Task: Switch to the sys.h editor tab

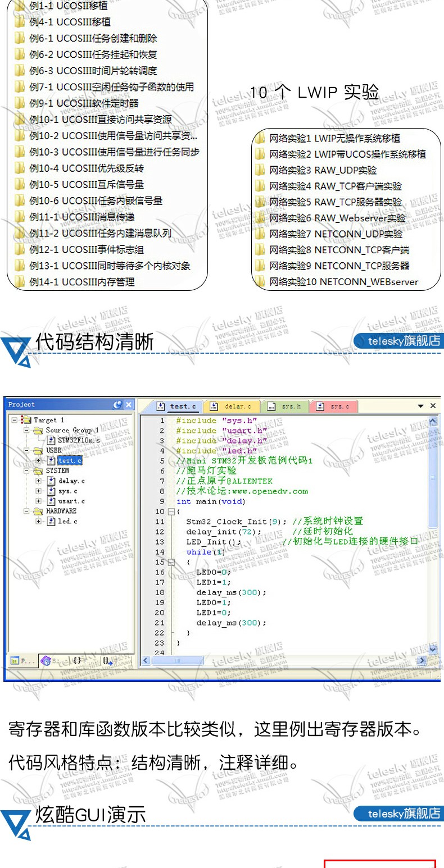Action: (x=286, y=406)
